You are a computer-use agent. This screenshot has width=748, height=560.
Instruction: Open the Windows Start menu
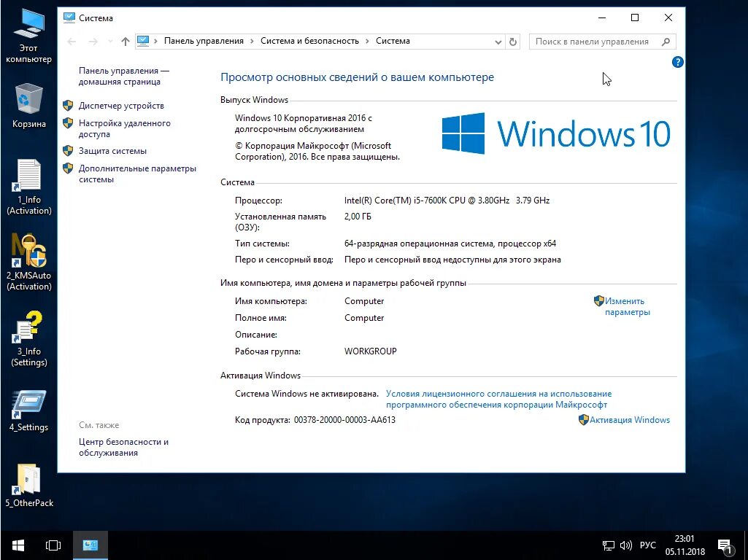pos(18,545)
